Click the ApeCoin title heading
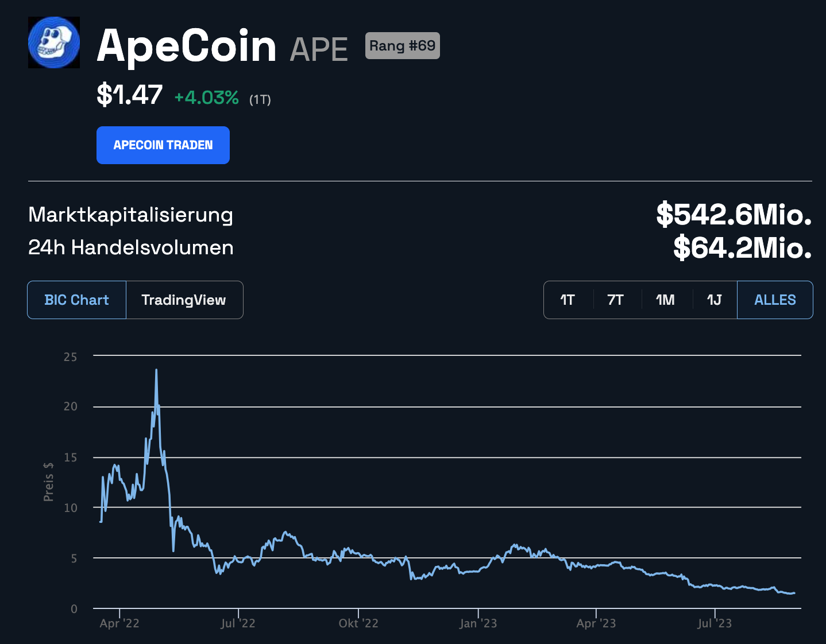 [187, 46]
